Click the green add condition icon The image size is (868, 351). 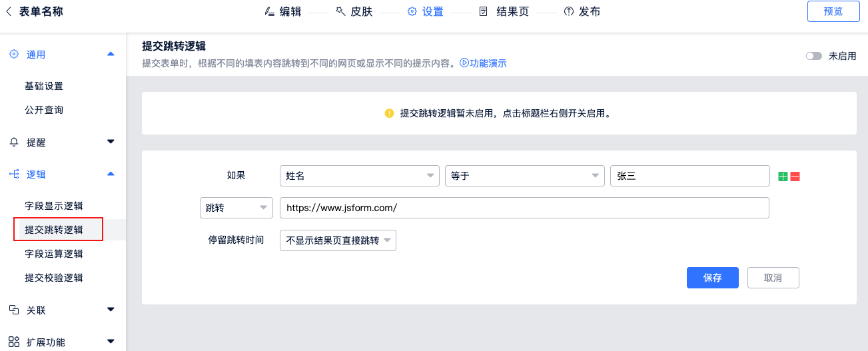click(783, 176)
